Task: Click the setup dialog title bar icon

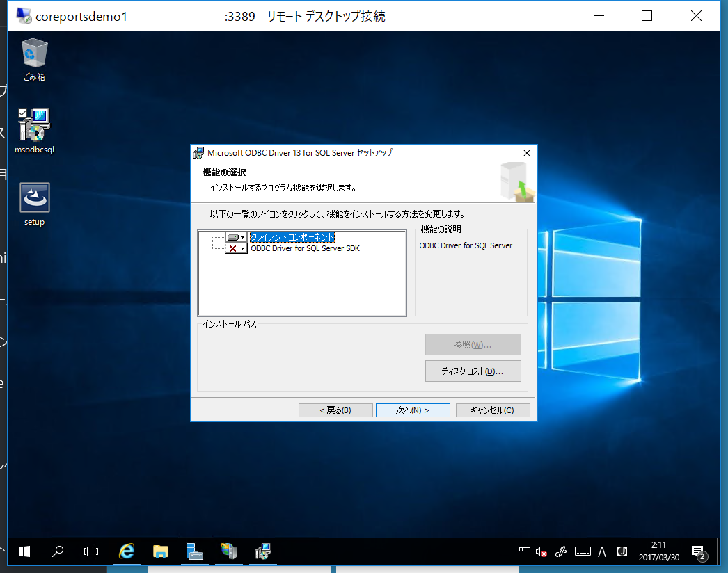Action: pyautogui.click(x=199, y=153)
